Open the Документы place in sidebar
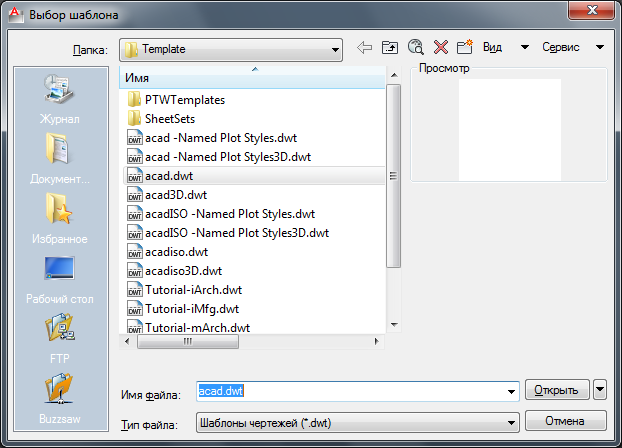The height and width of the screenshot is (448, 622). pyautogui.click(x=60, y=160)
